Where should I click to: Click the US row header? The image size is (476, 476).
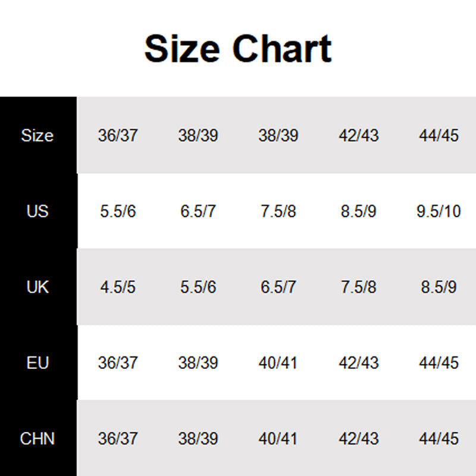click(x=37, y=211)
